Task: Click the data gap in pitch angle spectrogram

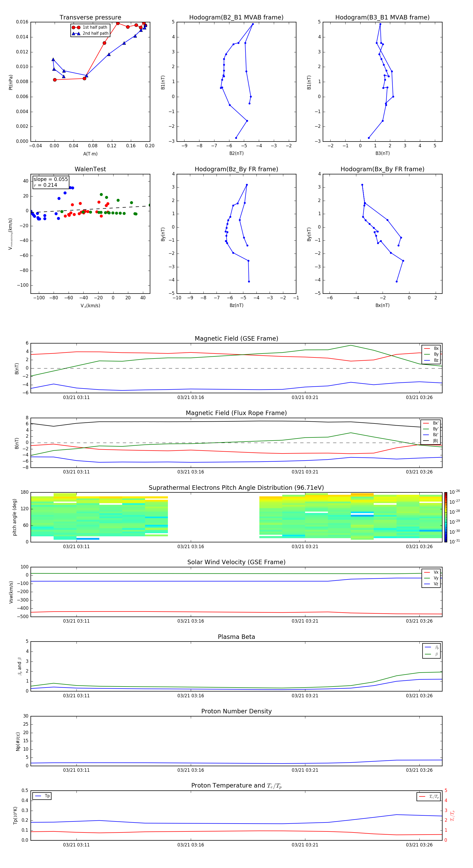Action: point(213,517)
